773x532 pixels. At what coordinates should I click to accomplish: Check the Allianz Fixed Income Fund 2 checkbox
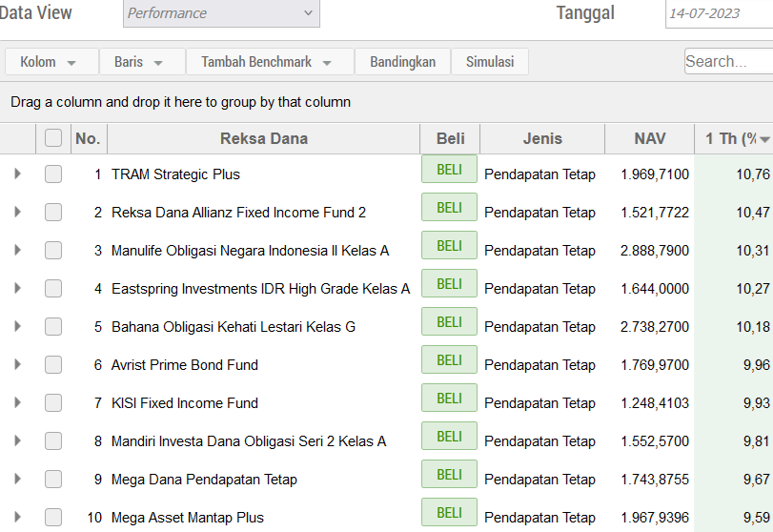[x=53, y=212]
